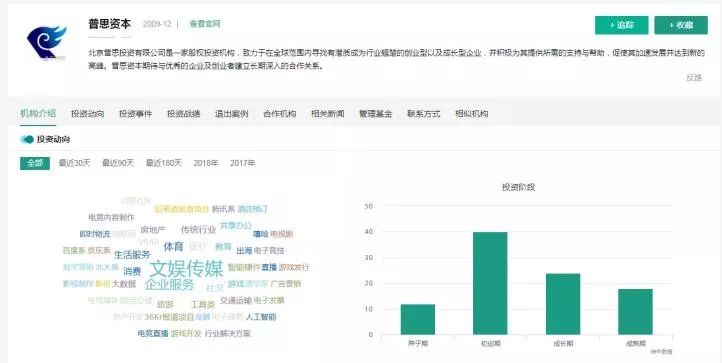Click the 房地产 word cloud tag
722x363 pixels.
[153, 229]
